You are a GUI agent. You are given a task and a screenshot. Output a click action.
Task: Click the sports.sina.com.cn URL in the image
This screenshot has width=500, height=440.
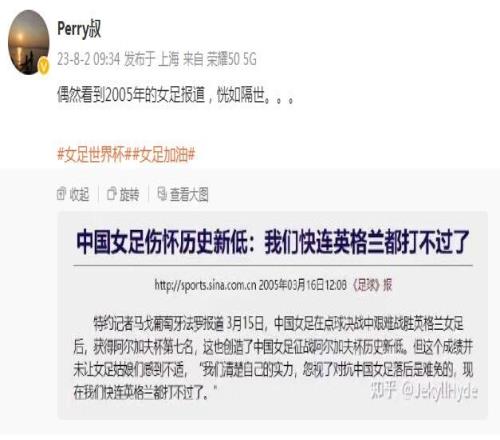pyautogui.click(x=205, y=285)
